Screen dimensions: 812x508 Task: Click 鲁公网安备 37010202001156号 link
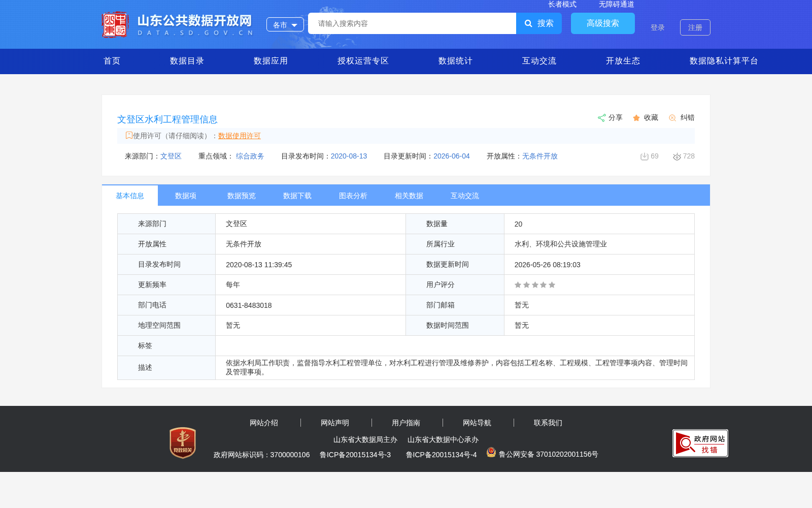pos(549,454)
